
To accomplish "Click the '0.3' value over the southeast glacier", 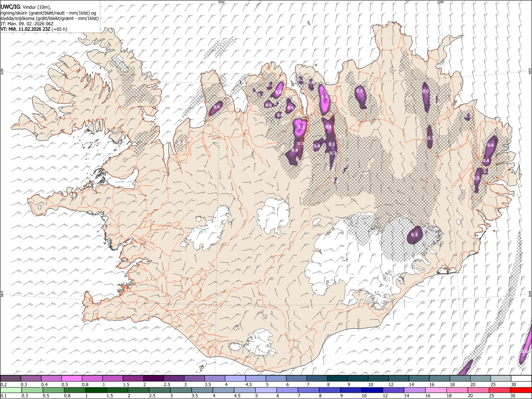I will click(x=414, y=235).
